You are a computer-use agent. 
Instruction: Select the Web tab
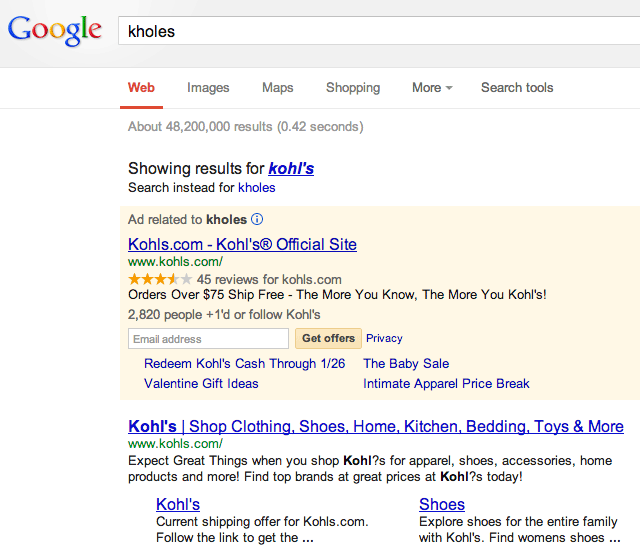141,87
